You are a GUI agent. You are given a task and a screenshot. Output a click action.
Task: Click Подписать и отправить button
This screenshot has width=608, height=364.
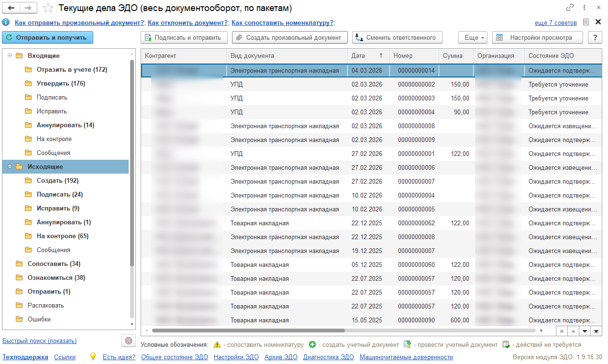point(183,37)
